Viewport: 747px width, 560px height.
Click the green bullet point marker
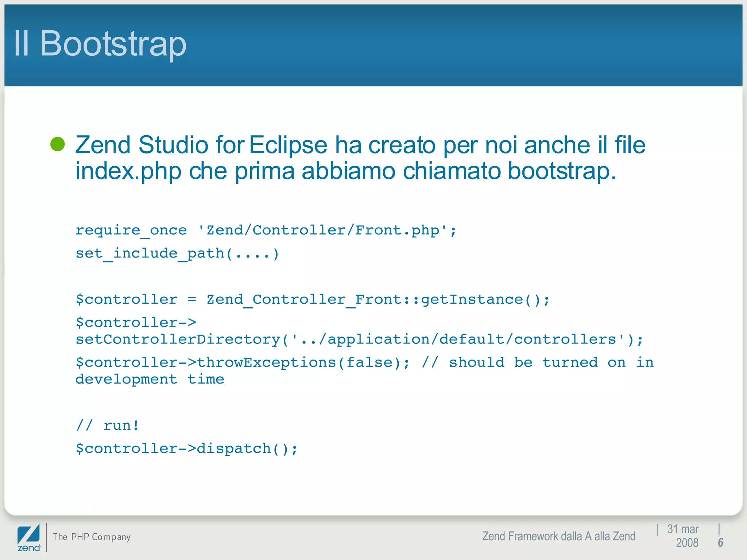(x=58, y=144)
